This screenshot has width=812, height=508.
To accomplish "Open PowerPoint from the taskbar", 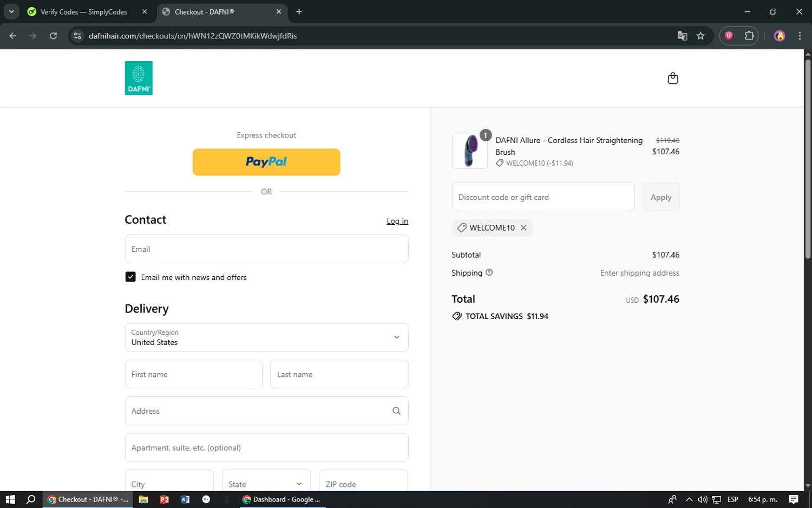I will (164, 499).
